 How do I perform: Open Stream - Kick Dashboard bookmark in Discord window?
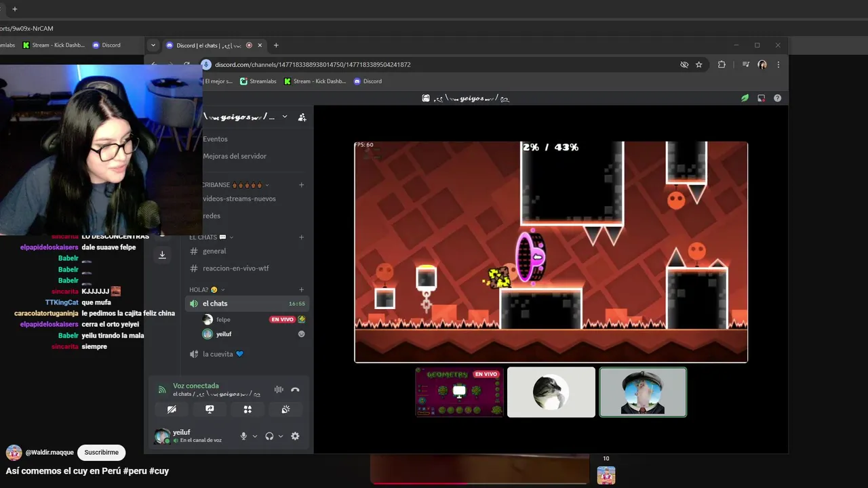(x=315, y=81)
